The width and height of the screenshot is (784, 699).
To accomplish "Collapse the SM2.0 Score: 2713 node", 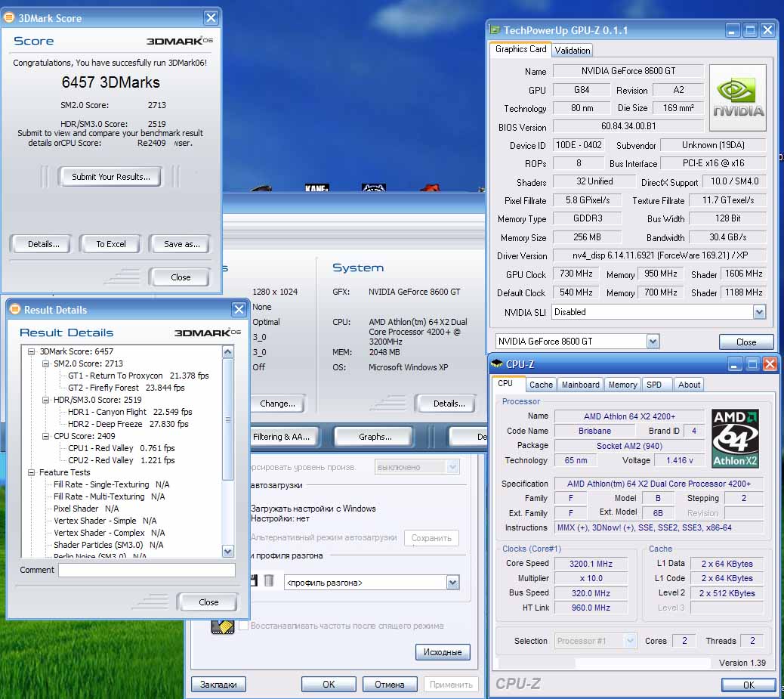I will 45,363.
